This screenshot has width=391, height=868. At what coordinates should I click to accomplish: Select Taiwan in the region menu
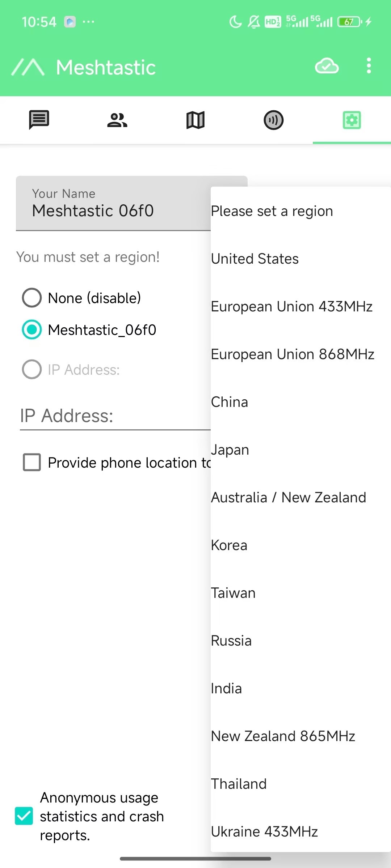[x=300, y=593]
